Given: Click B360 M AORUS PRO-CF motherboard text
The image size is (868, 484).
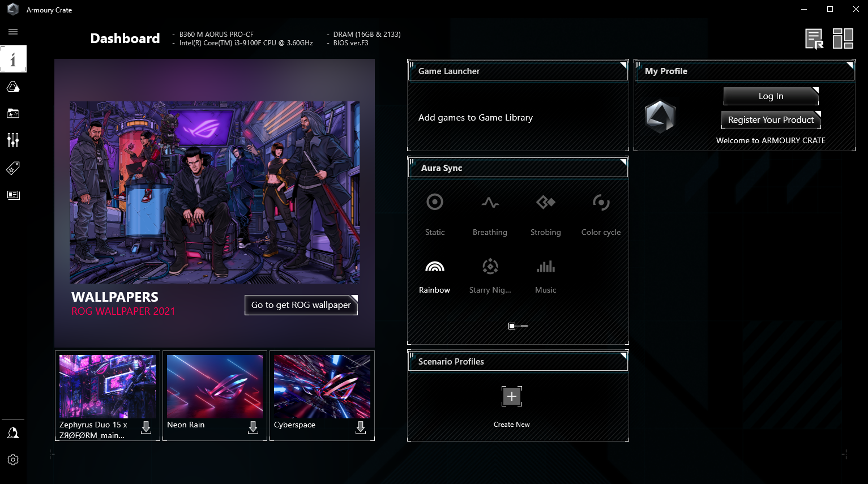Looking at the screenshot, I should pyautogui.click(x=216, y=35).
